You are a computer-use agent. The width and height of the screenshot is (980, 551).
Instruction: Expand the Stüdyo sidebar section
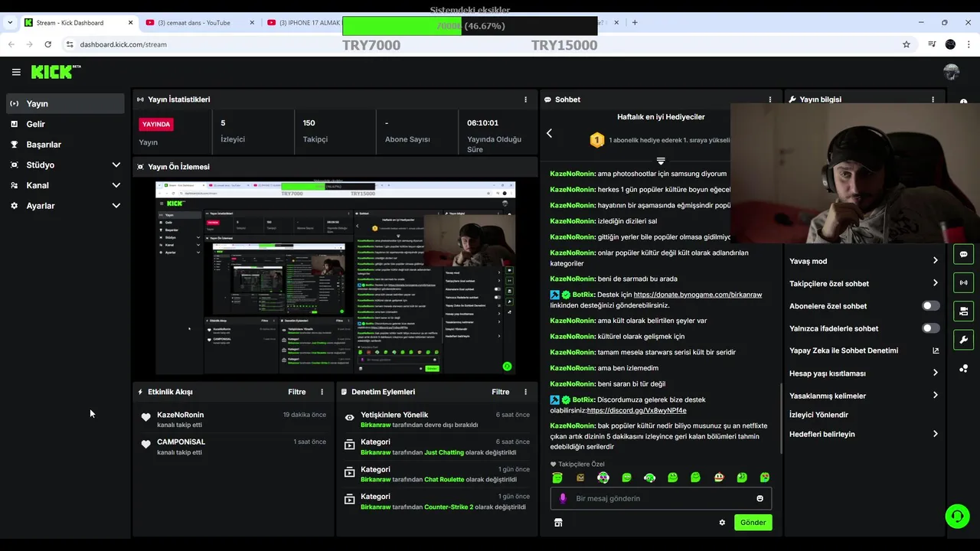[x=116, y=165]
